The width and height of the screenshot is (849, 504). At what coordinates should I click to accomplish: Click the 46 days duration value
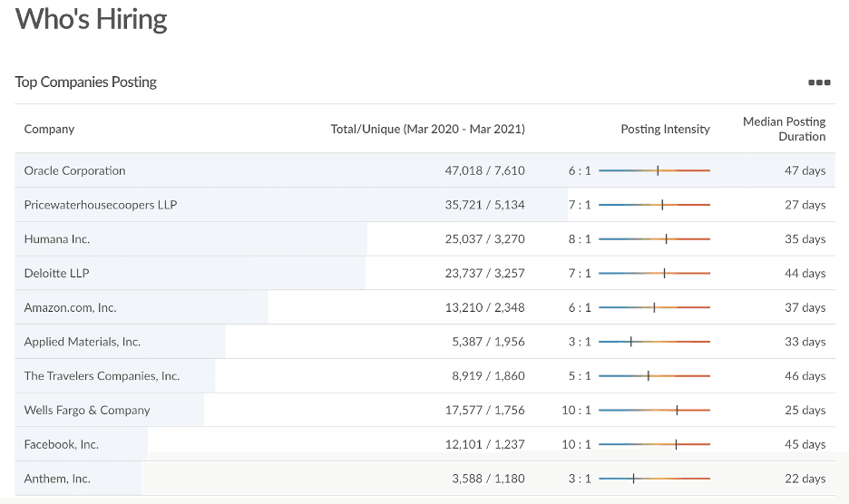click(x=805, y=375)
